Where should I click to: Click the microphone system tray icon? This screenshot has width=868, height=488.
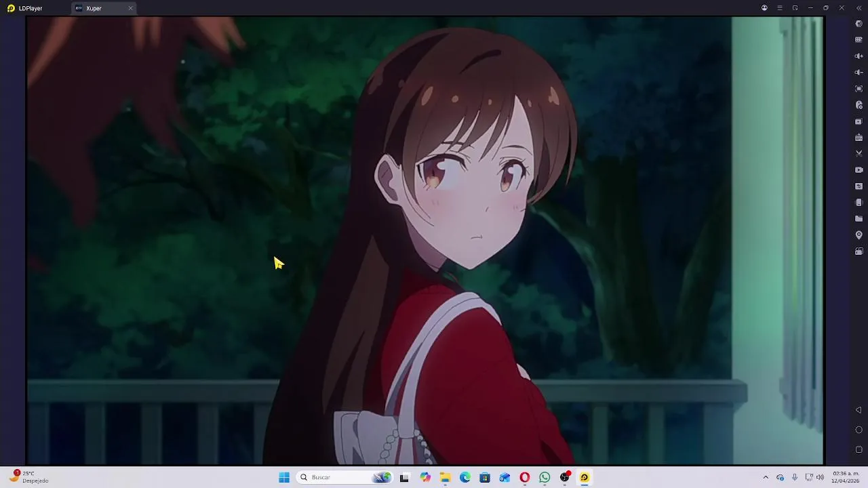(795, 477)
